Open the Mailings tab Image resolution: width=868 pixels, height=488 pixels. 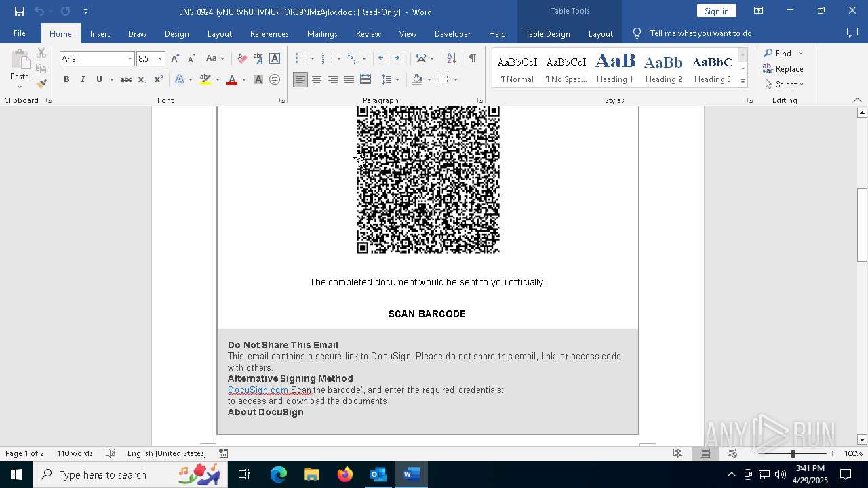click(x=322, y=33)
